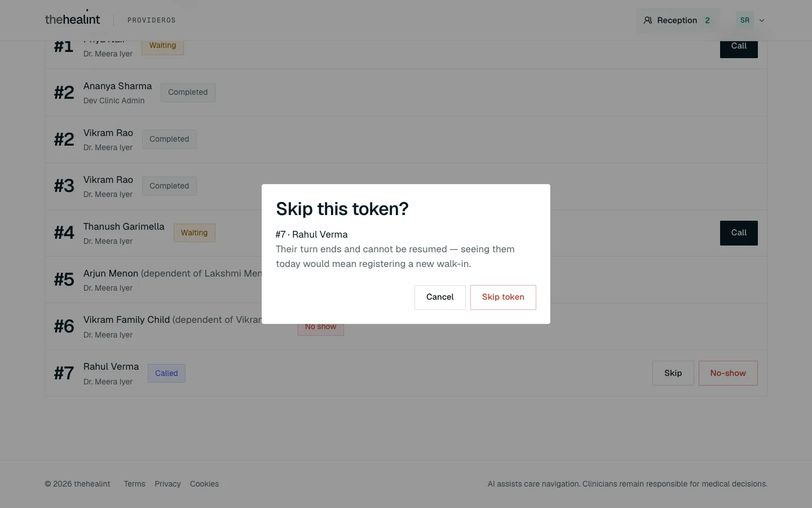The width and height of the screenshot is (812, 508).
Task: Select Arjun Menon token #5 row
Action: pyautogui.click(x=406, y=280)
